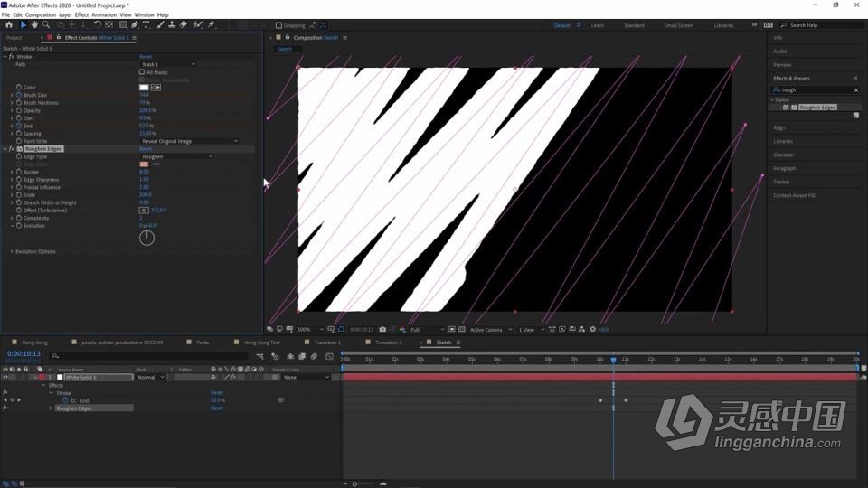The width and height of the screenshot is (868, 488).
Task: Check the All Masks checkbox
Action: 142,72
